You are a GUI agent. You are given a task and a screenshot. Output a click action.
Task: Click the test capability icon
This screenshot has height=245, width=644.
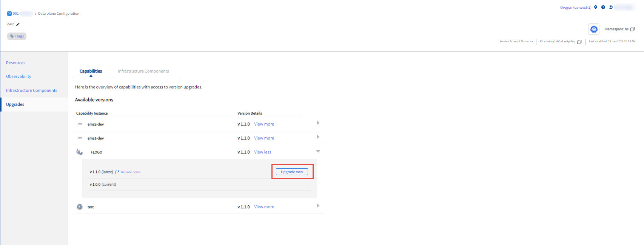pyautogui.click(x=80, y=207)
